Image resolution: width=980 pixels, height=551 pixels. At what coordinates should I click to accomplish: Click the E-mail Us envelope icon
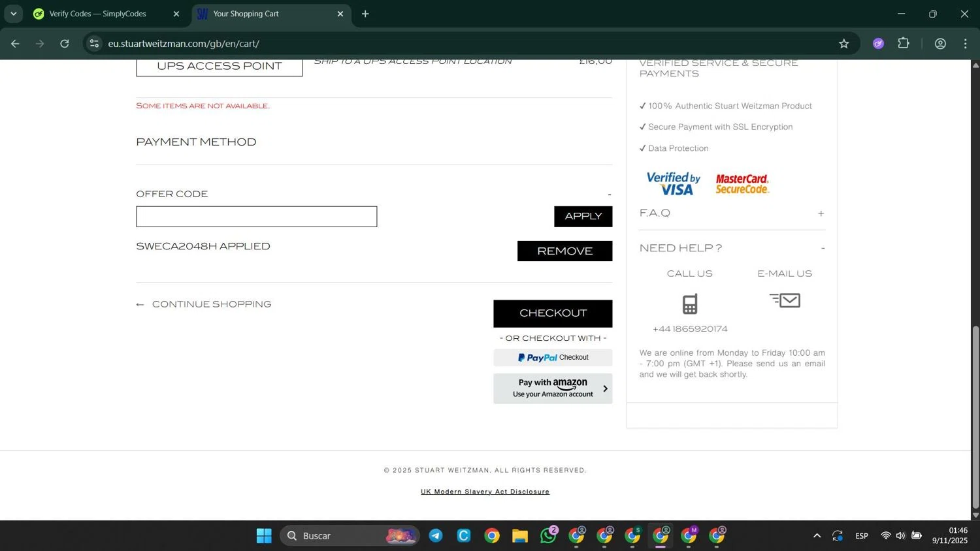tap(785, 300)
